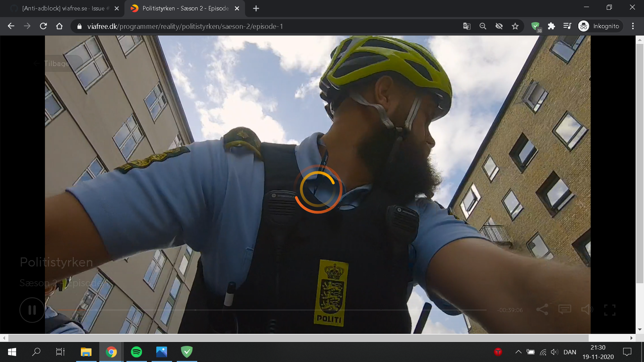Viewport: 644px width, 362px height.
Task: Show hidden system tray icons
Action: click(x=518, y=352)
